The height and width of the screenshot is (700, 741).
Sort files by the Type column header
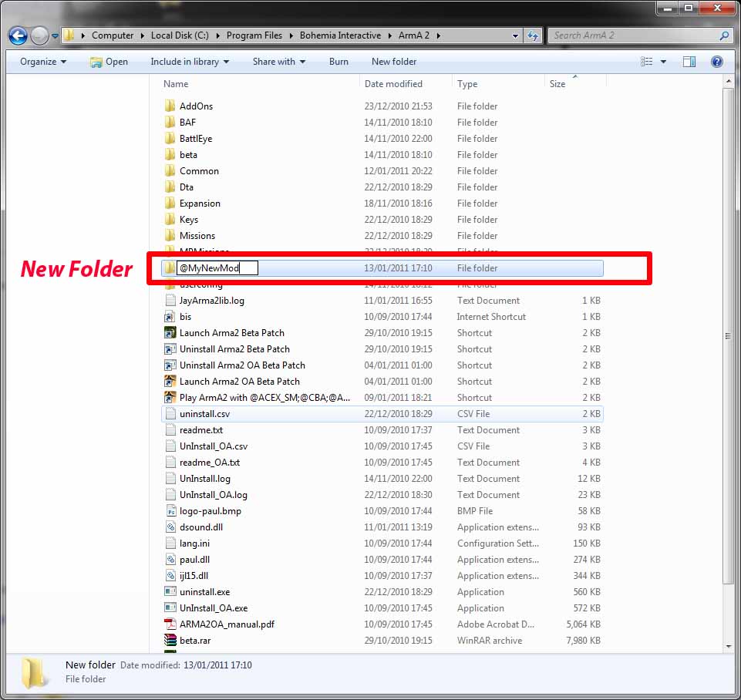(467, 84)
